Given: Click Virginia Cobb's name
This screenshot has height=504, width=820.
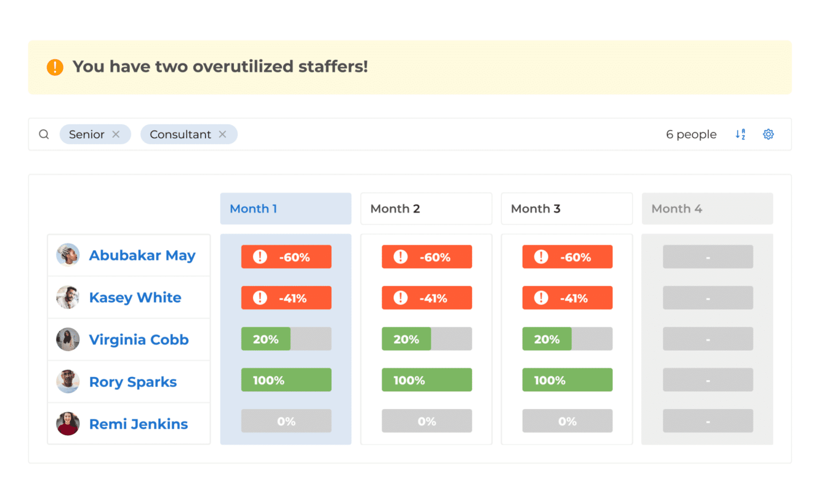Looking at the screenshot, I should click(139, 340).
